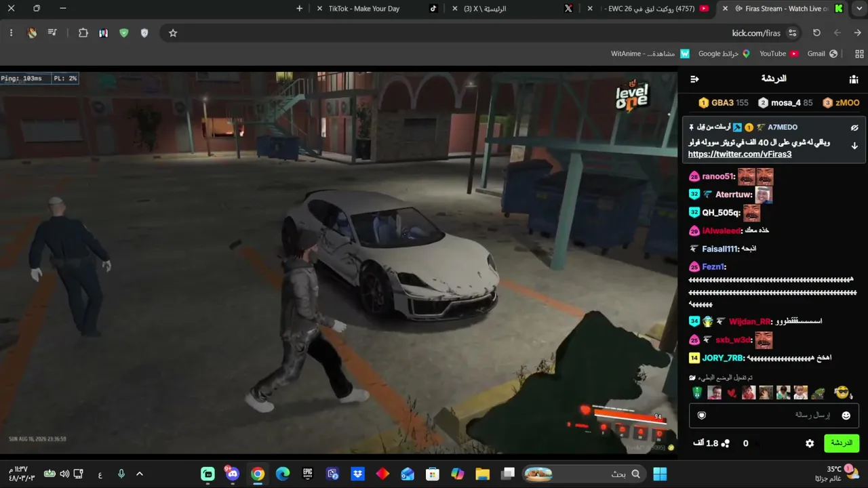Screen dimensions: 868x488
Task: Bookmark this page with the star icon
Action: pos(173,33)
